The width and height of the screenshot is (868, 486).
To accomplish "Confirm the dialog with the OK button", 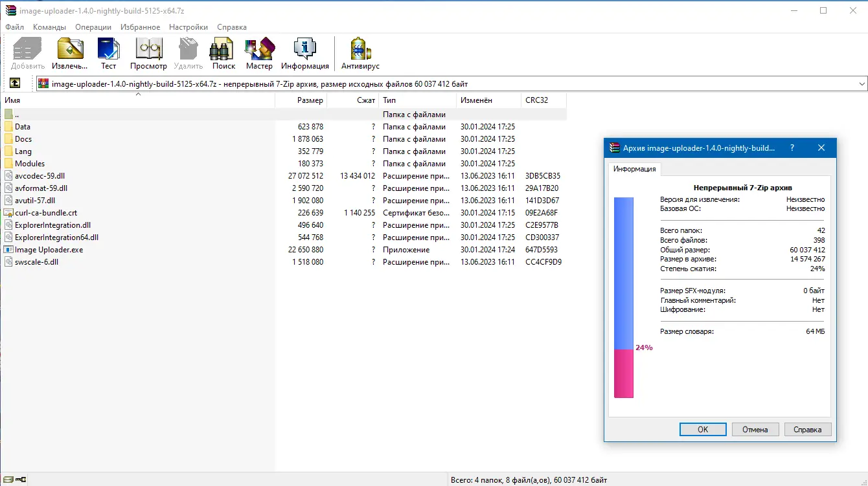I will tap(703, 429).
